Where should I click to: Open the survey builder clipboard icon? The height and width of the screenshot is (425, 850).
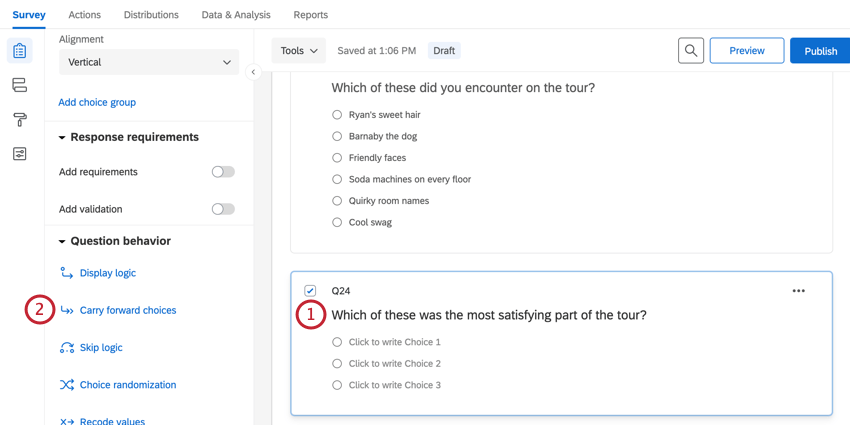coord(20,51)
